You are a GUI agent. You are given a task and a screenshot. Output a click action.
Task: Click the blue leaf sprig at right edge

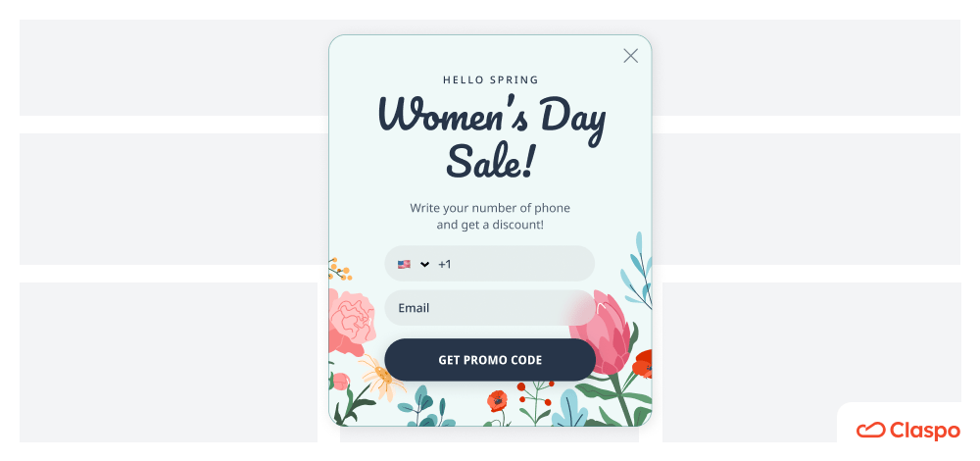(x=636, y=270)
